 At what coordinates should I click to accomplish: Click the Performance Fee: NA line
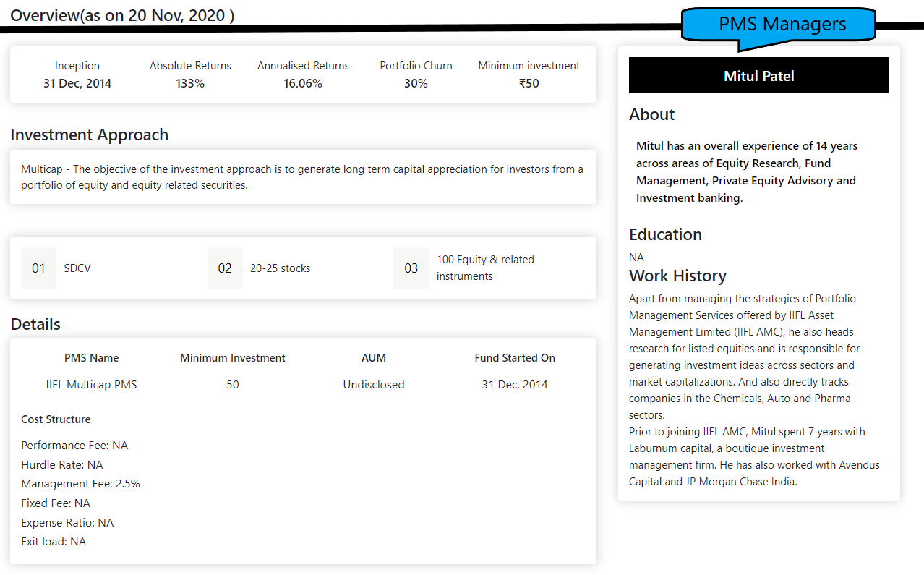click(x=74, y=446)
